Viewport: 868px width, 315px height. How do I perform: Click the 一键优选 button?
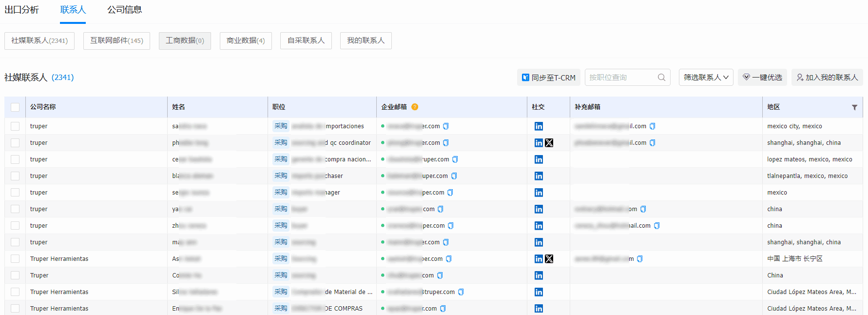(x=762, y=78)
